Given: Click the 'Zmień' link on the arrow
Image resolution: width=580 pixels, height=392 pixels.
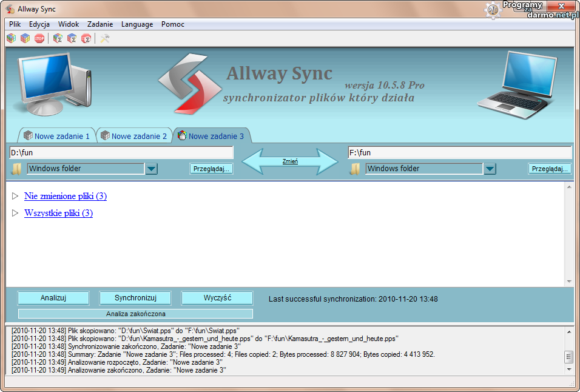Looking at the screenshot, I should click(290, 161).
